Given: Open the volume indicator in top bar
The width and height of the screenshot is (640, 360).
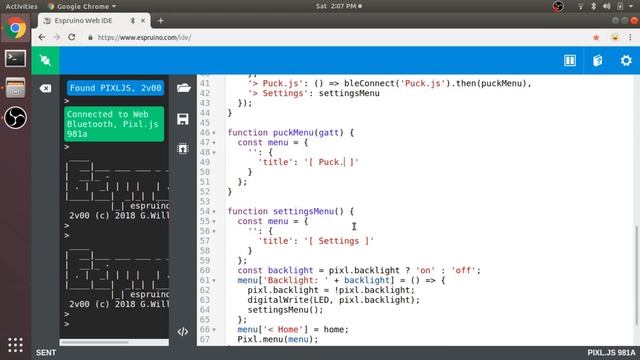Looking at the screenshot, I should pos(607,6).
